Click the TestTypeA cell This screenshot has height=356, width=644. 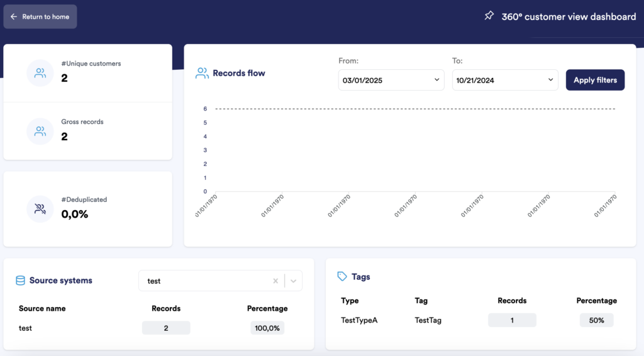(359, 320)
